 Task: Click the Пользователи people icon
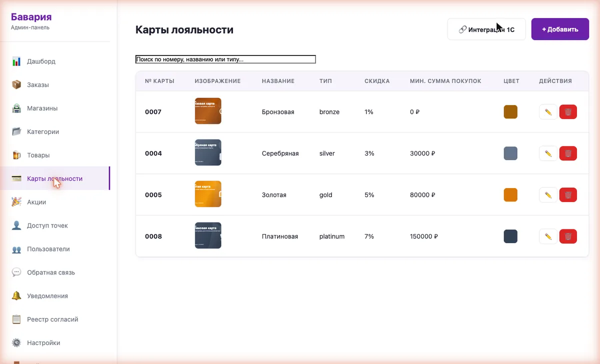click(16, 249)
